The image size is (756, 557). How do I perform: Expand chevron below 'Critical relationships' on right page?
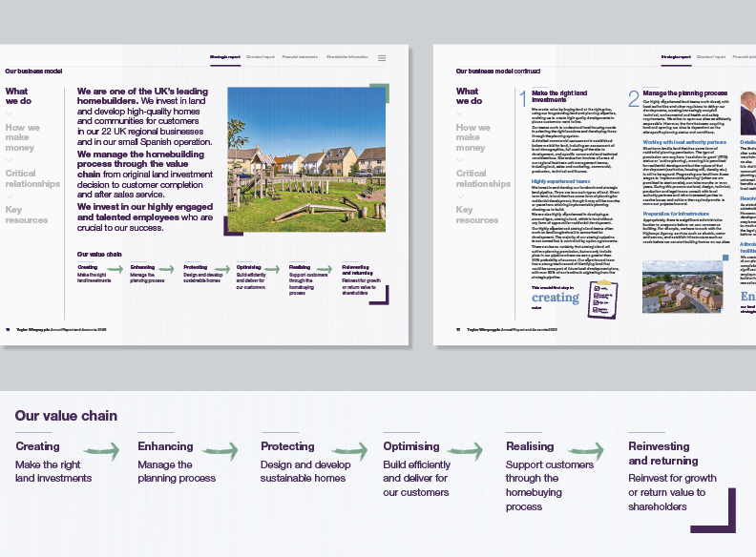coord(462,196)
